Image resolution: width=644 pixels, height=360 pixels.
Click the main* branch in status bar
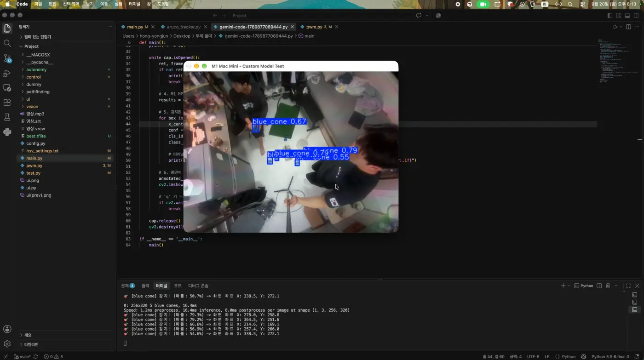pyautogui.click(x=23, y=356)
